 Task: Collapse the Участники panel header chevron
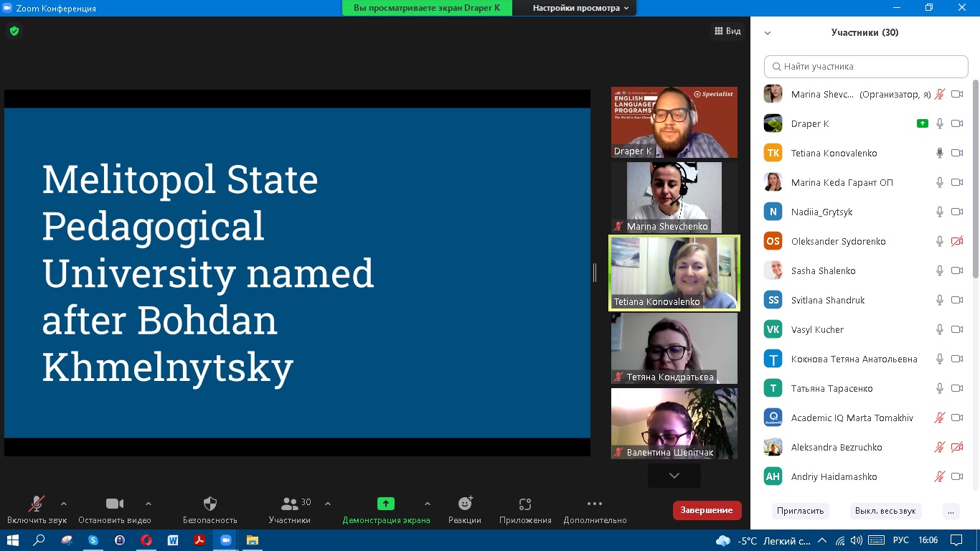pos(768,33)
